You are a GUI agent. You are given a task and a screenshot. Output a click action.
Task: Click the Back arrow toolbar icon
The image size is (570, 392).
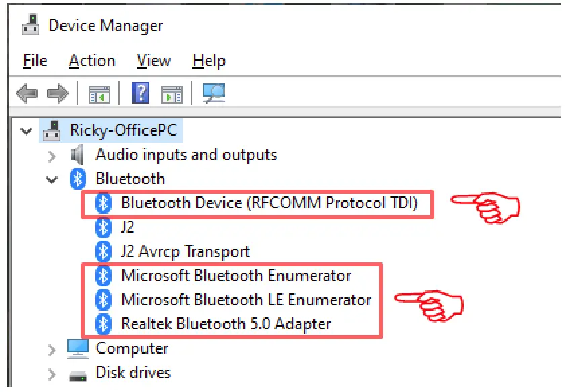tap(27, 93)
